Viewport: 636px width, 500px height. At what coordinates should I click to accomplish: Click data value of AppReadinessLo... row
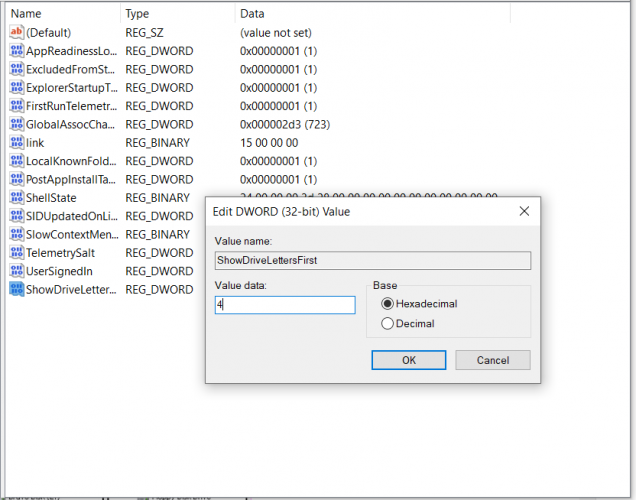[x=278, y=51]
